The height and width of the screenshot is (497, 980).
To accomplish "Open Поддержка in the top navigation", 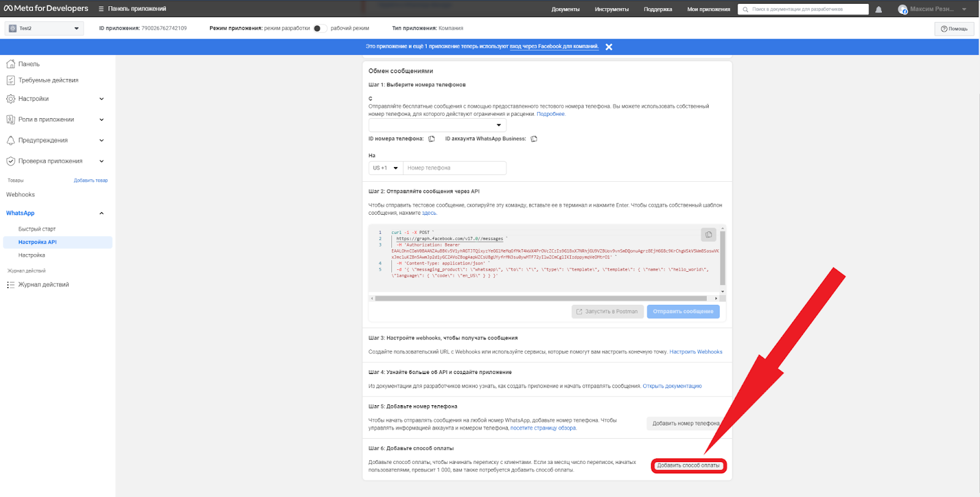I will [x=658, y=9].
